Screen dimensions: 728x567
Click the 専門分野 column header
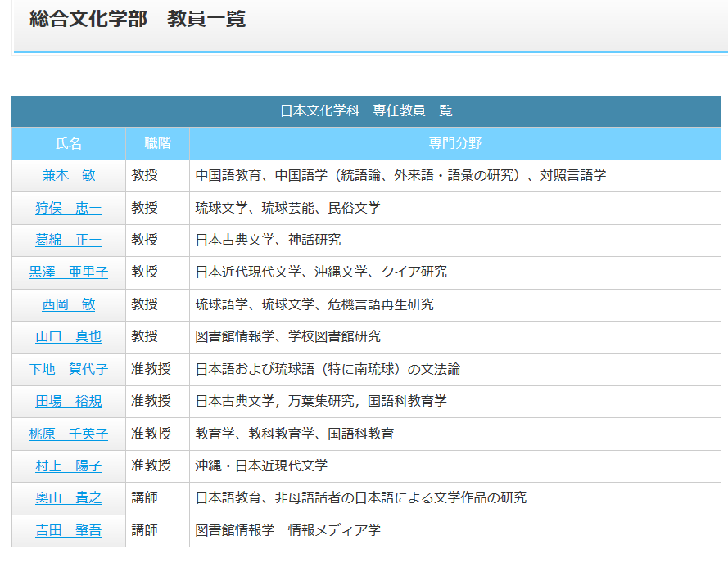[x=455, y=144]
